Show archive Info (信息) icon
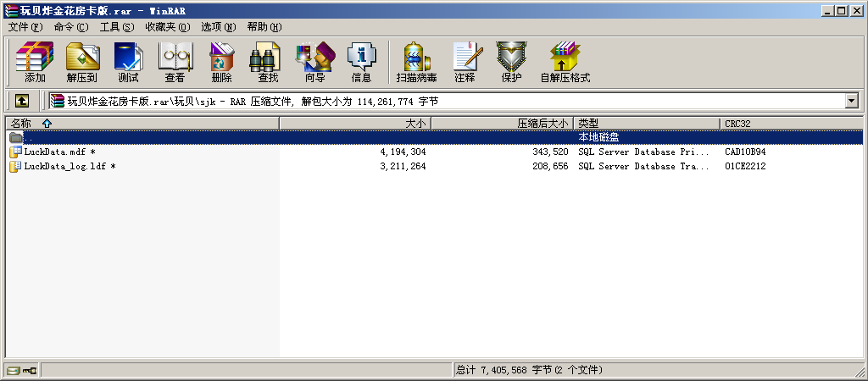868x381 pixels. pos(361,62)
